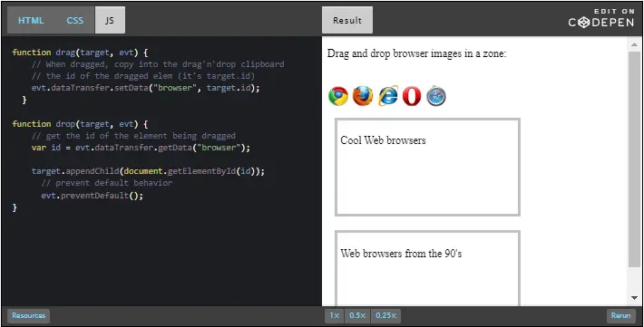Click the setData("browser", target.id) code line
This screenshot has height=327, width=644.
coord(146,88)
